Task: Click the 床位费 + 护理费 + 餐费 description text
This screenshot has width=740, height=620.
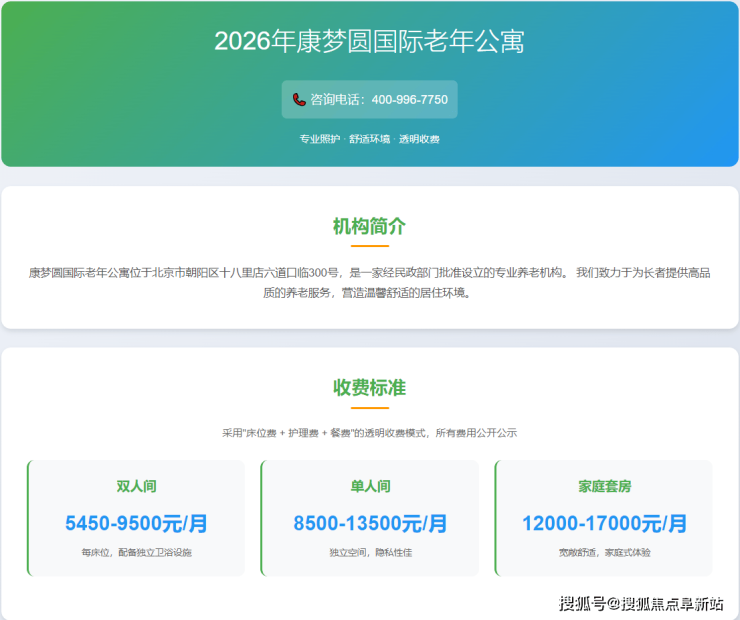Action: 369,433
